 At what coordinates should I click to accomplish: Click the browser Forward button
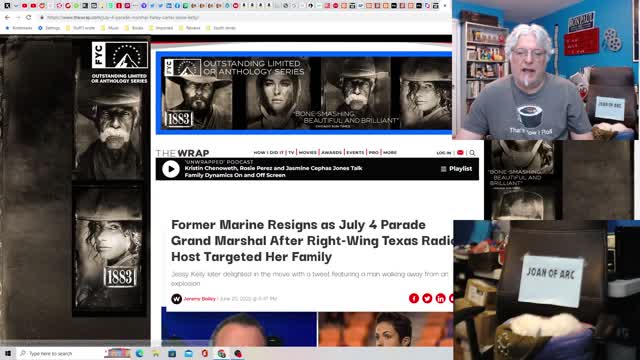click(18, 18)
